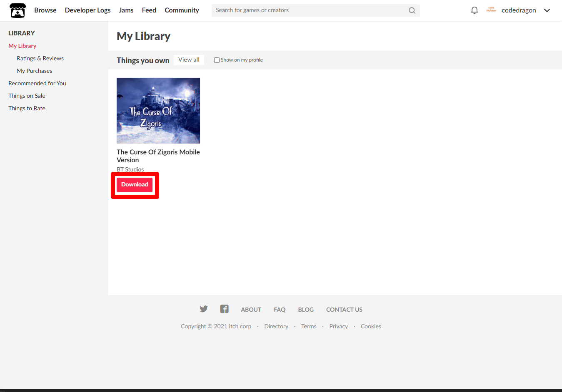Image resolution: width=562 pixels, height=392 pixels.
Task: Open Ratings & Reviews
Action: pyautogui.click(x=40, y=58)
